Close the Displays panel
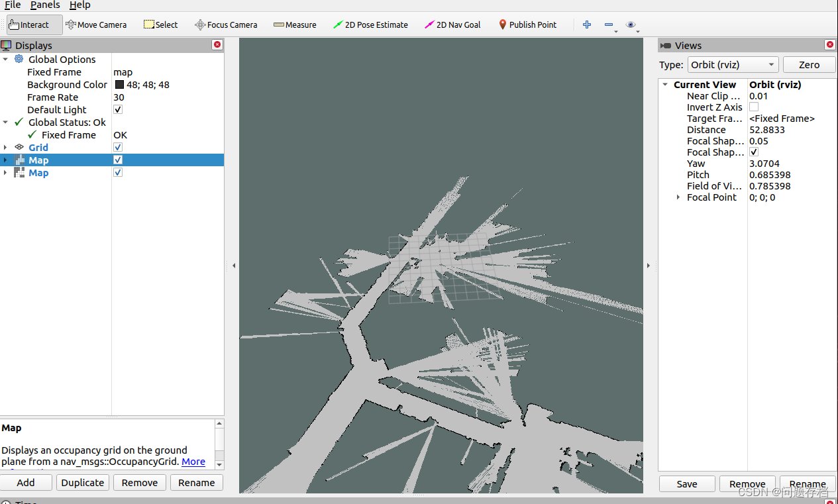 pyautogui.click(x=217, y=45)
